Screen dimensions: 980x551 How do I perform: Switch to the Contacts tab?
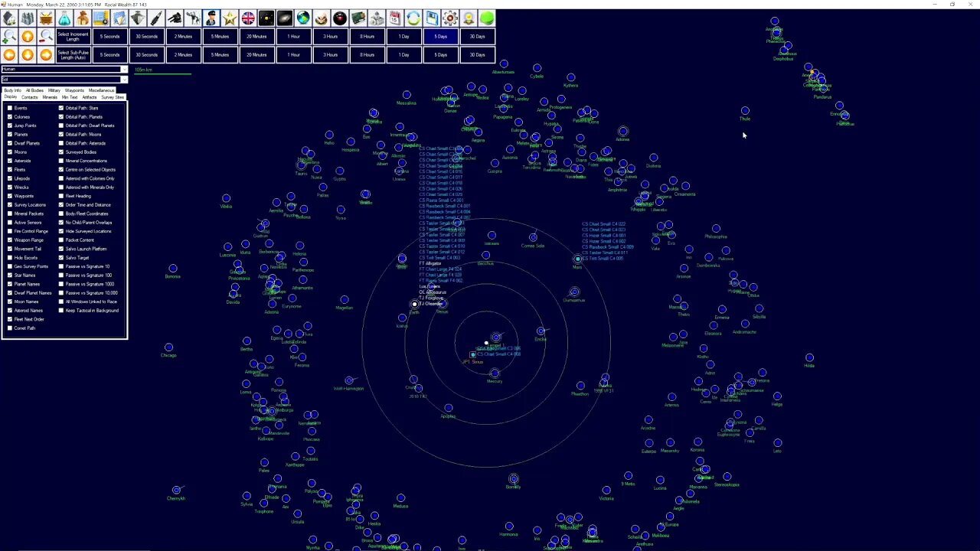point(30,97)
